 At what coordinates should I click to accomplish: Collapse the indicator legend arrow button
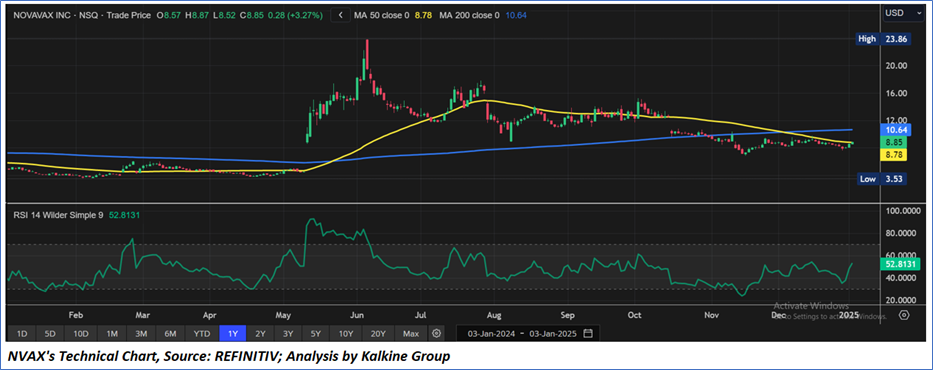point(340,16)
